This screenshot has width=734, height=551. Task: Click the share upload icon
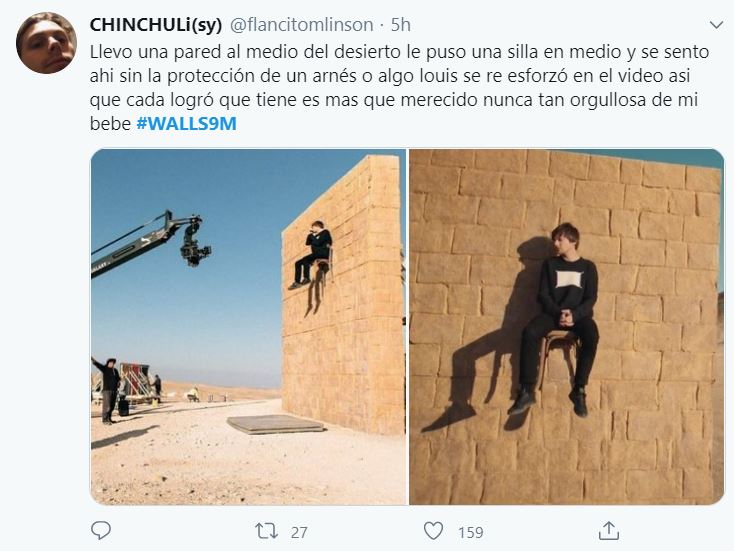point(609,531)
